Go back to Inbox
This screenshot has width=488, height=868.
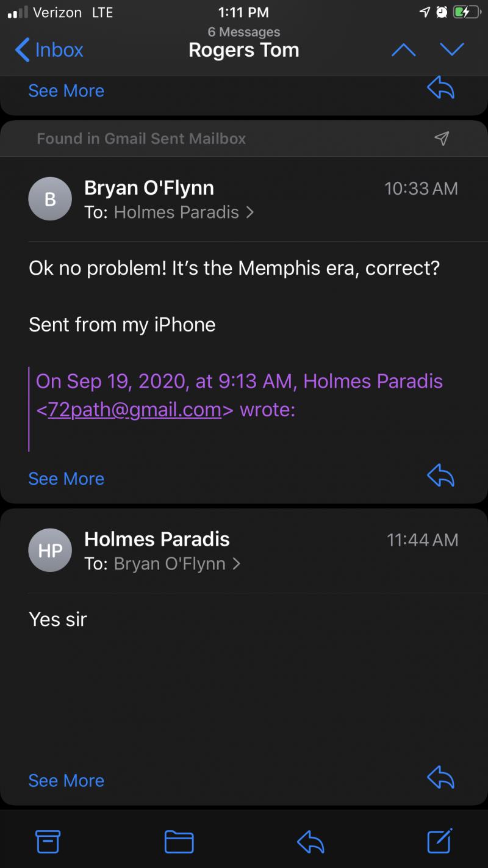49,50
